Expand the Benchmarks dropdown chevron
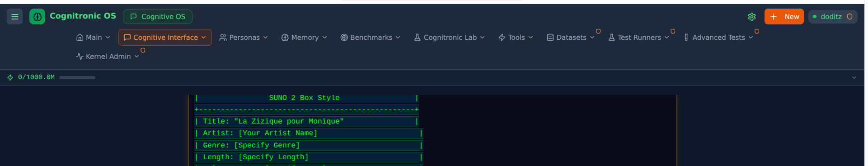The width and height of the screenshot is (868, 166). coord(398,38)
